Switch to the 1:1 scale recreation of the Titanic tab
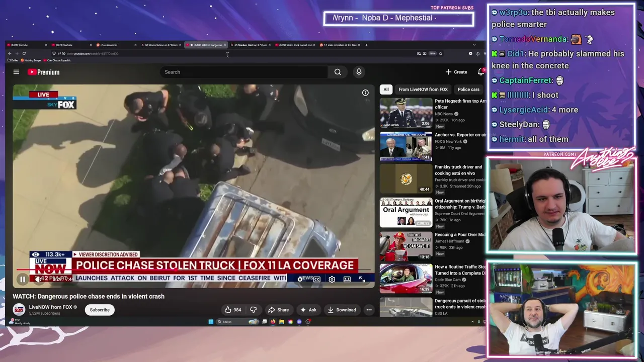644x362 pixels. 340,45
